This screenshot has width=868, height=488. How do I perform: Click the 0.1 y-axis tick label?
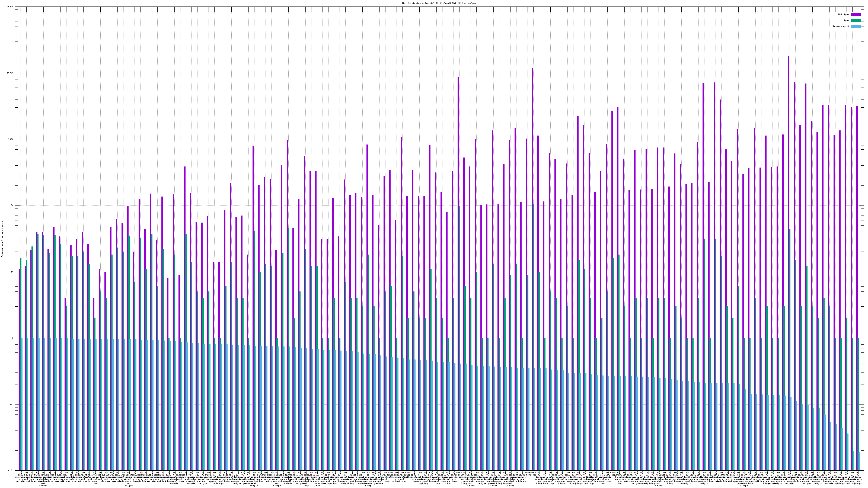coord(12,404)
